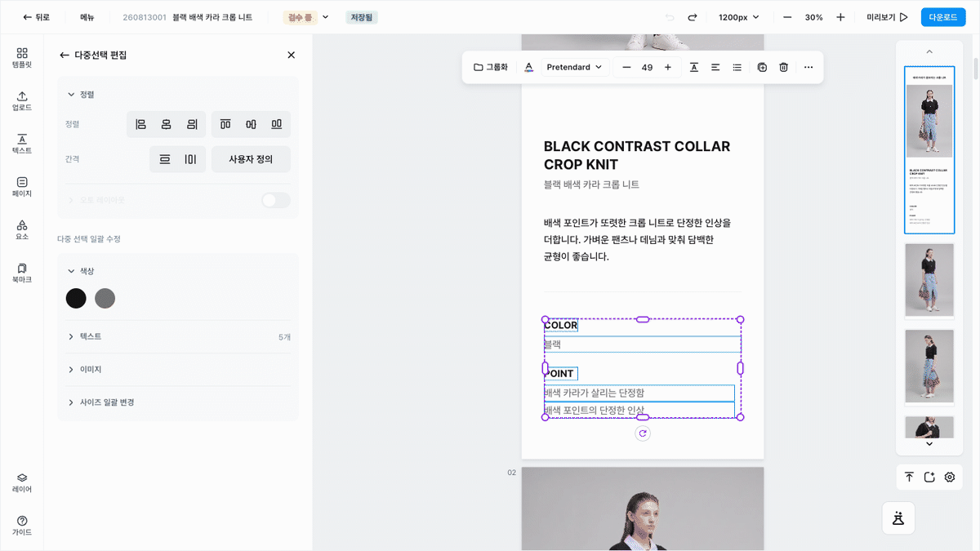
Task: Open the Pretendard font dropdown
Action: [574, 67]
